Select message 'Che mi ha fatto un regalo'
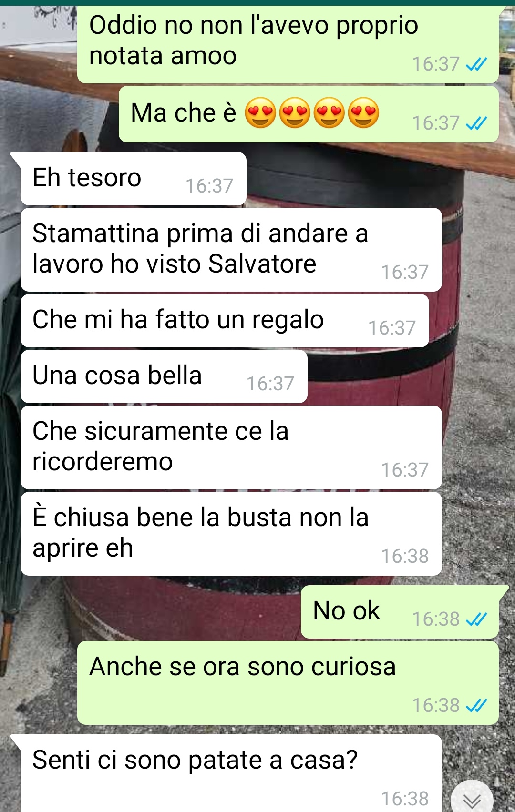 [x=225, y=321]
